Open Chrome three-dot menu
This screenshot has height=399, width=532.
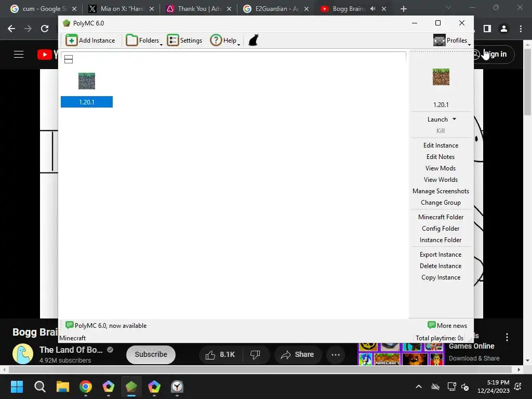click(521, 29)
